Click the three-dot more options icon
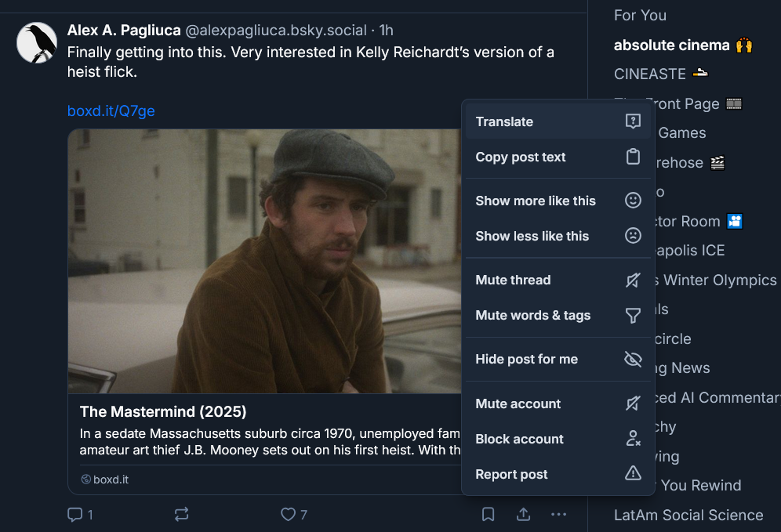781x532 pixels. tap(558, 515)
